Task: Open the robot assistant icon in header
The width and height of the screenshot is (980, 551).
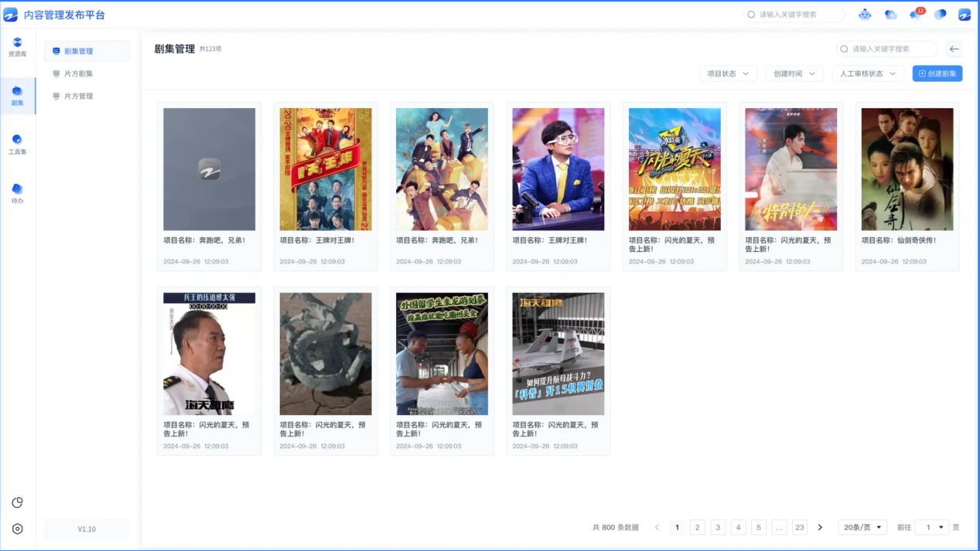Action: (865, 15)
